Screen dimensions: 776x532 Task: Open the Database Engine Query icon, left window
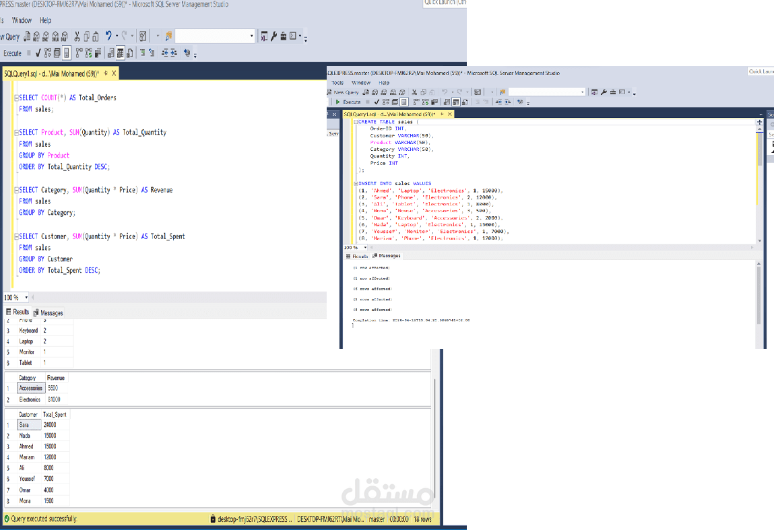[x=27, y=36]
